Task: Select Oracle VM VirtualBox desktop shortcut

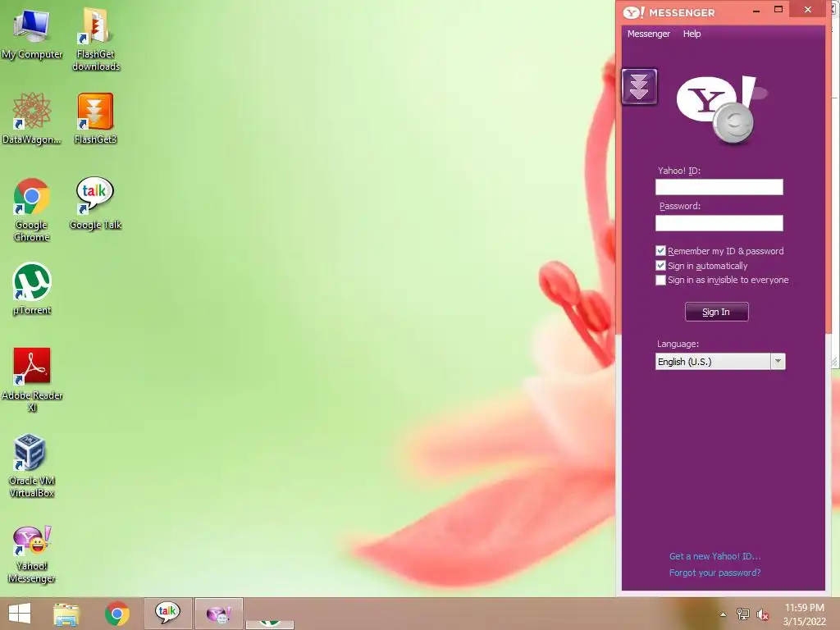Action: coord(32,465)
